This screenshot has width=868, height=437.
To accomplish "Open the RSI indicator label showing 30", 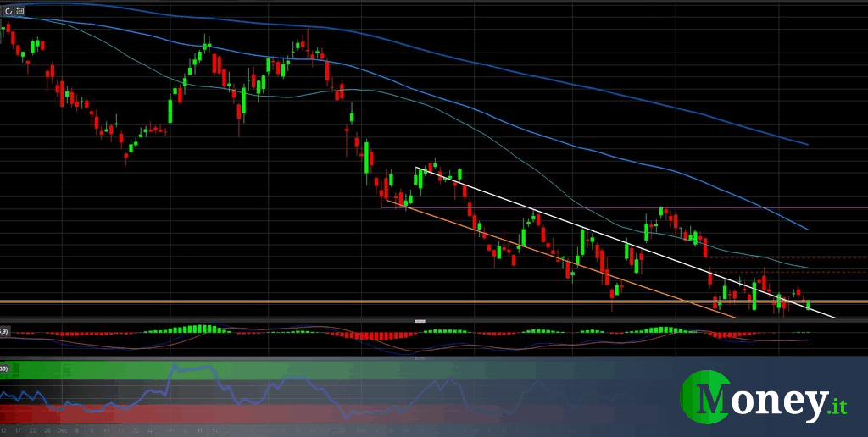I will [x=4, y=368].
